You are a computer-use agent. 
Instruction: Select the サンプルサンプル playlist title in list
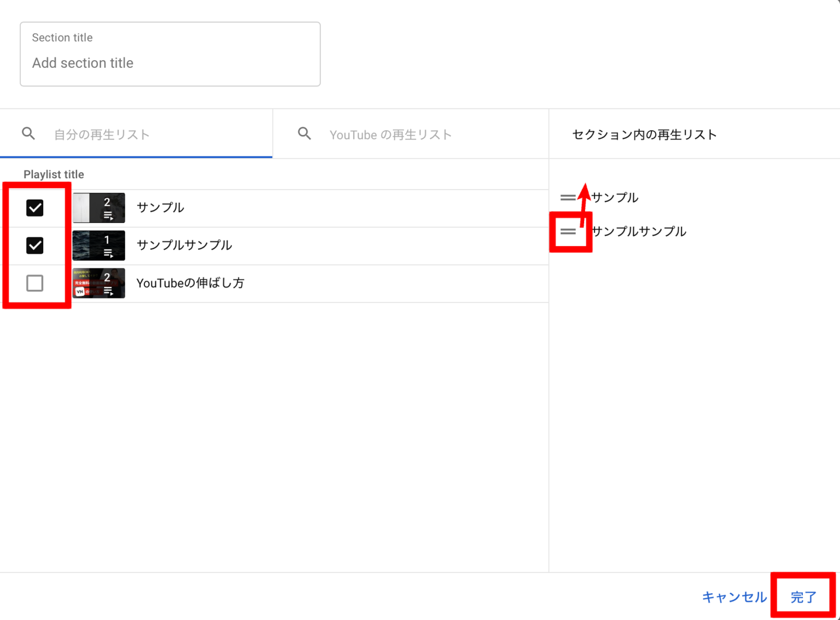[184, 245]
